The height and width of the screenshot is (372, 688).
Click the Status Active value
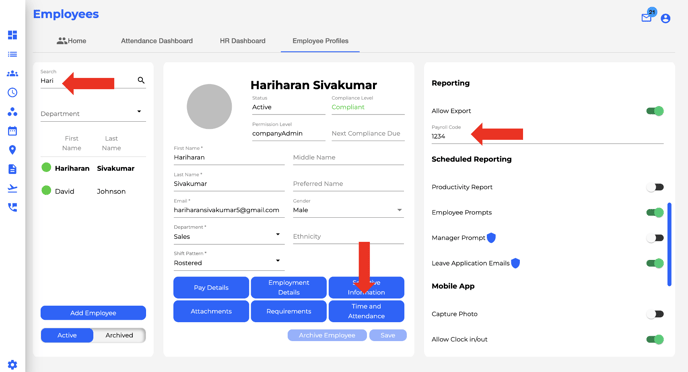(262, 107)
